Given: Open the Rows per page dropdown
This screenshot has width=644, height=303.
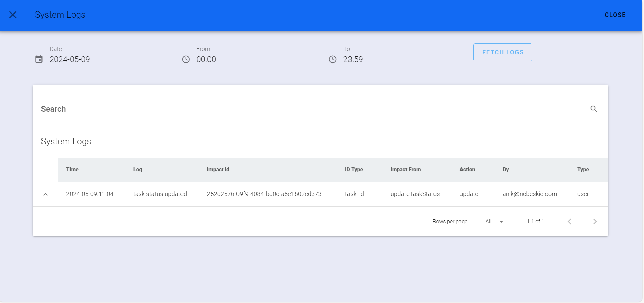Looking at the screenshot, I should (x=496, y=222).
